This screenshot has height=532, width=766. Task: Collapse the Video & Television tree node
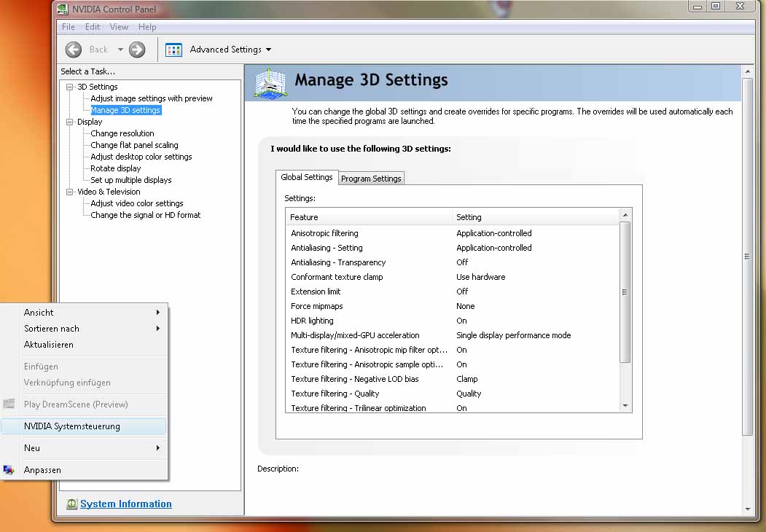69,192
